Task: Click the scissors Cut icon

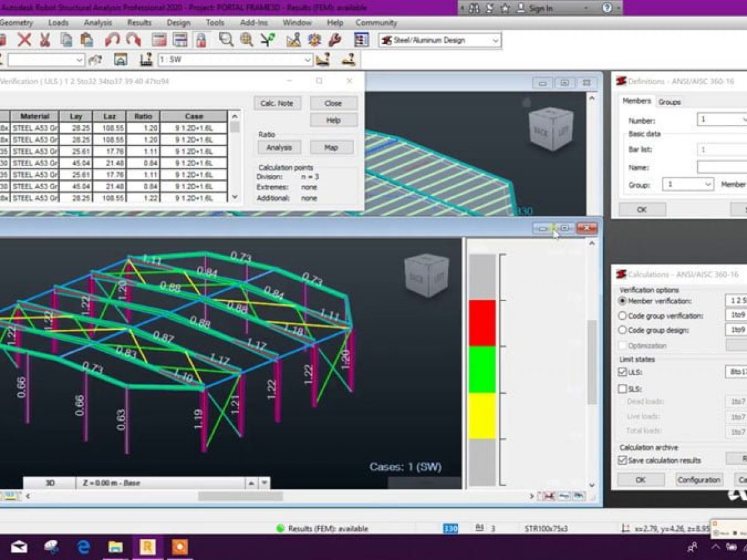Action: (x=45, y=40)
